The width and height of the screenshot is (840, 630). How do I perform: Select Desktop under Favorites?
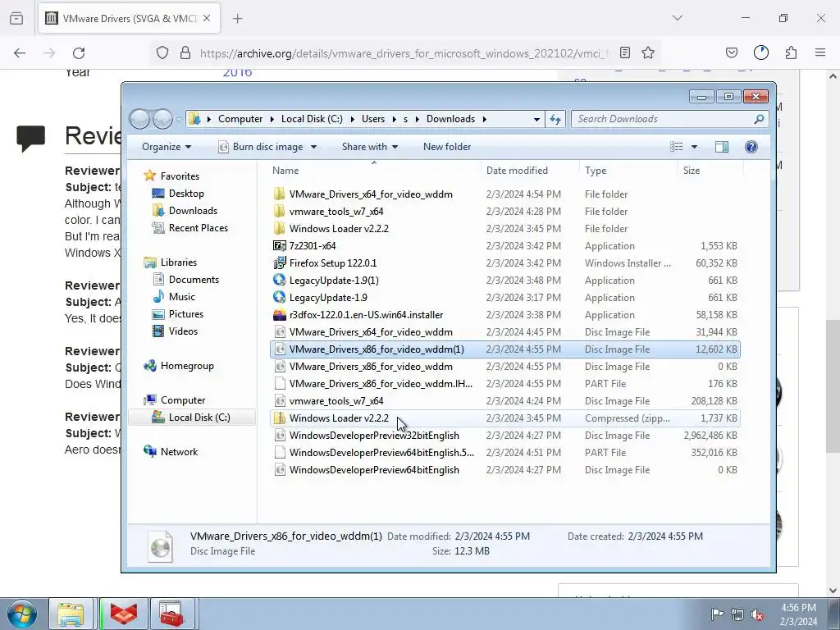pos(186,194)
